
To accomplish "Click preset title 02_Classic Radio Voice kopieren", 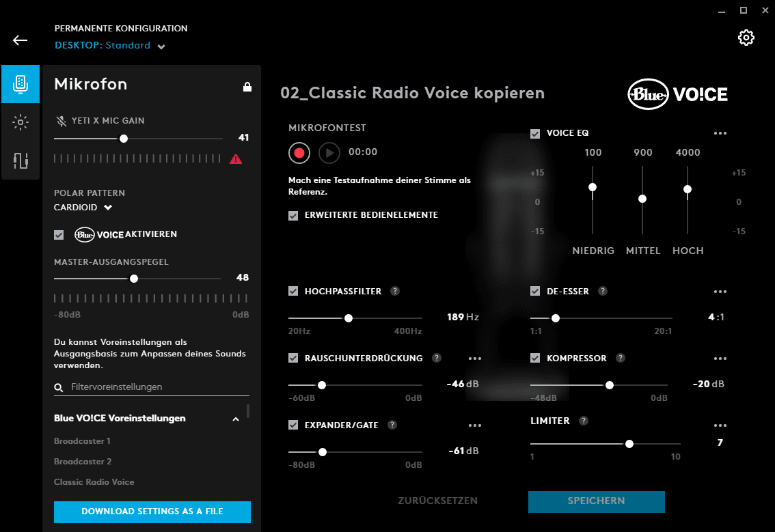I will pyautogui.click(x=412, y=93).
